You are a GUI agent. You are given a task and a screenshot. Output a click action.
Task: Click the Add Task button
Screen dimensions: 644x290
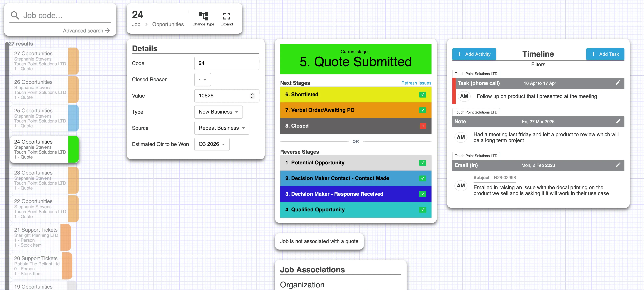[x=605, y=54]
